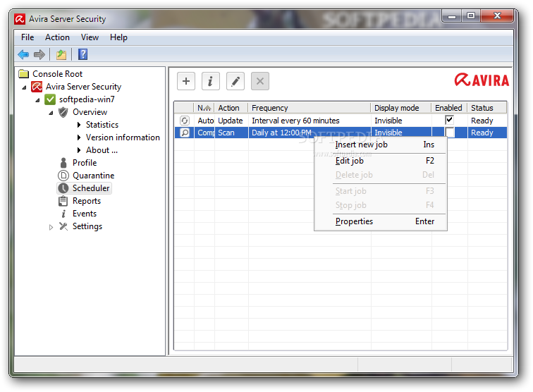The height and width of the screenshot is (392, 533).
Task: Click the Quarantine circle icon
Action: [x=63, y=176]
